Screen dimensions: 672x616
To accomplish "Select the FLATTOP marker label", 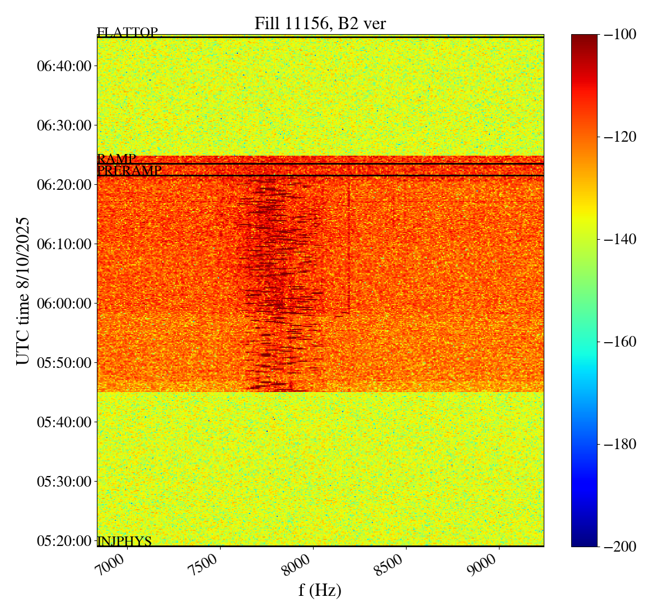I will click(x=128, y=32).
